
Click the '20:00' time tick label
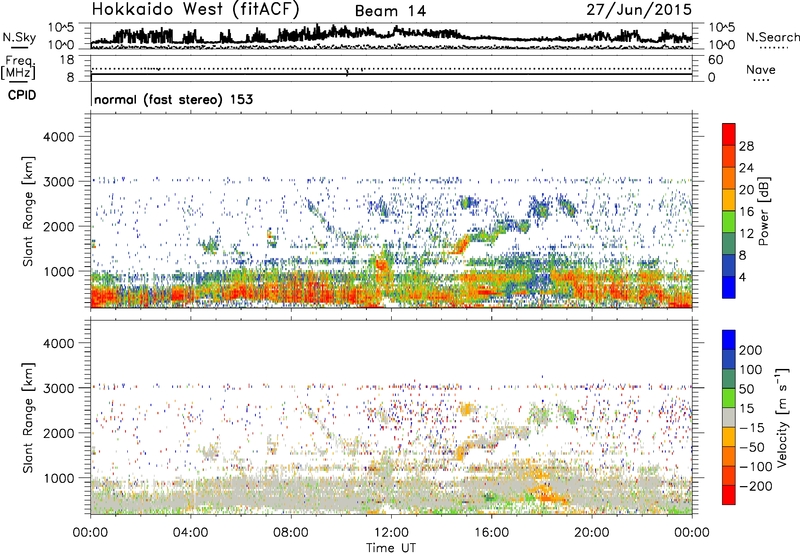(x=591, y=533)
